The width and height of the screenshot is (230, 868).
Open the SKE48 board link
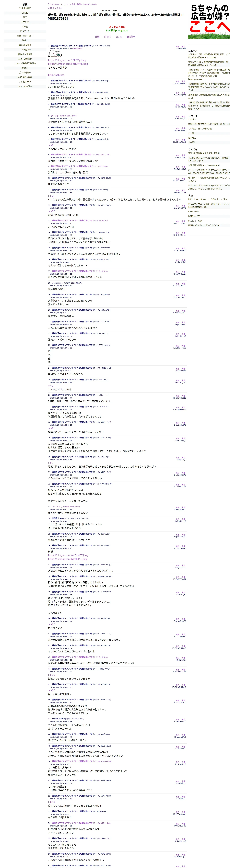[25, 13]
